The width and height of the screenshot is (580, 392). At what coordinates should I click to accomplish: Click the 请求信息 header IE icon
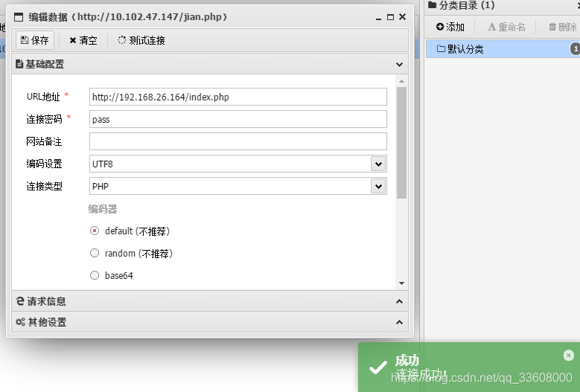point(20,301)
